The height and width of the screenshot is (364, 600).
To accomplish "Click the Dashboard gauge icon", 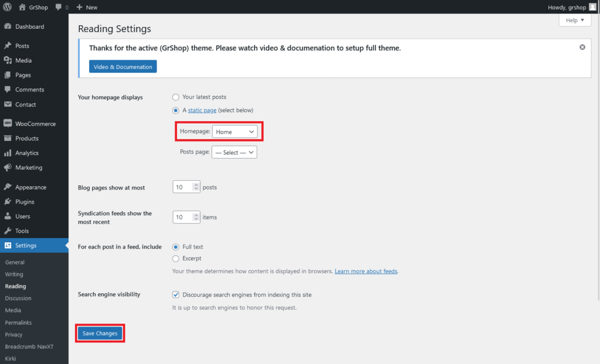I will click(8, 27).
